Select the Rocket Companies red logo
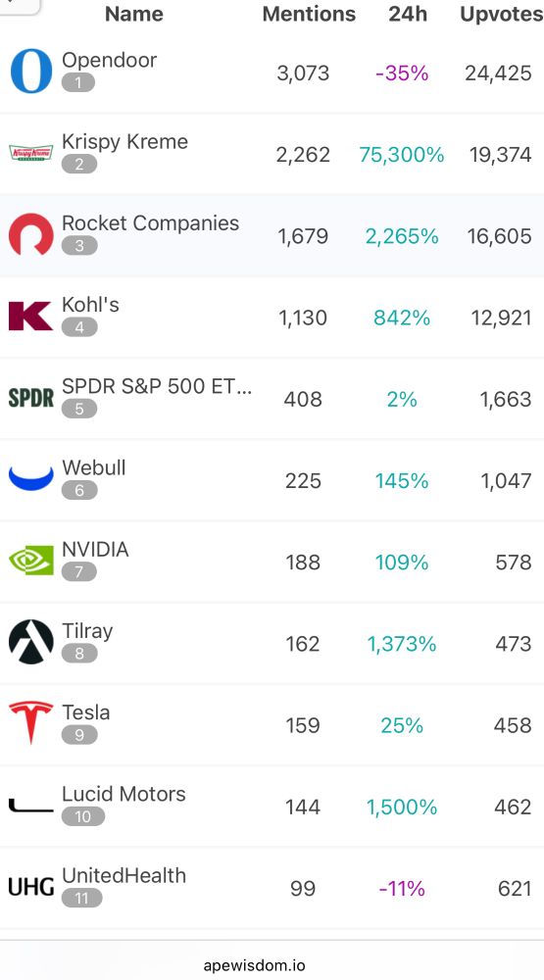Viewport: 544px width, 980px height. coord(31,234)
